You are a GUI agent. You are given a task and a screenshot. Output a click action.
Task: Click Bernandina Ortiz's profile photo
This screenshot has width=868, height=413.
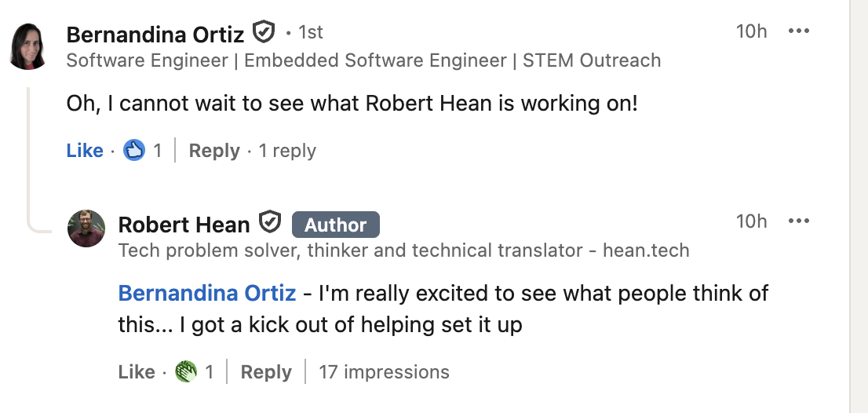(27, 46)
